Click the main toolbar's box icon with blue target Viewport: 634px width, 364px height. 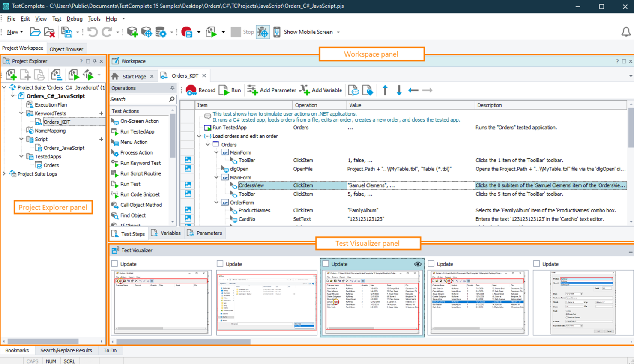[x=147, y=32]
